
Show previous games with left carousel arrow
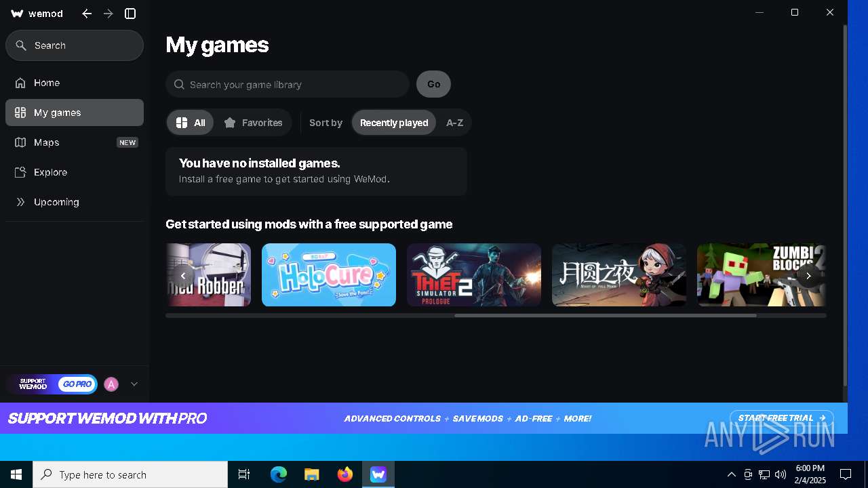[x=183, y=276]
